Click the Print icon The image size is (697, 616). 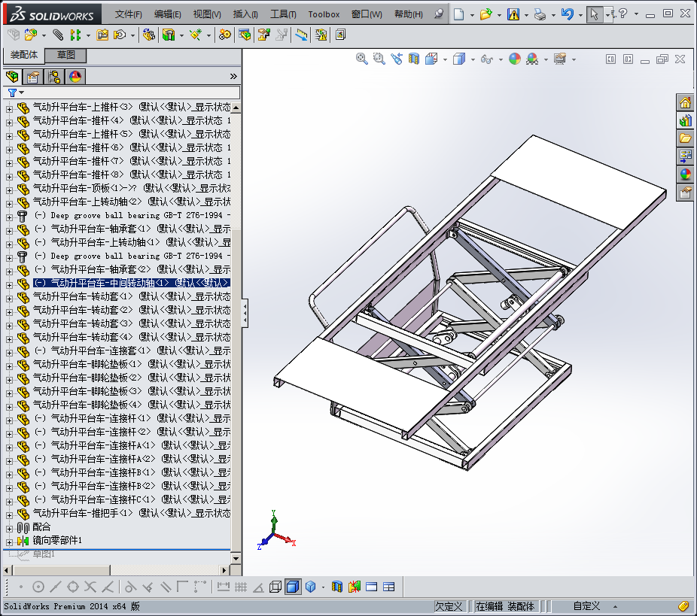coord(540,14)
